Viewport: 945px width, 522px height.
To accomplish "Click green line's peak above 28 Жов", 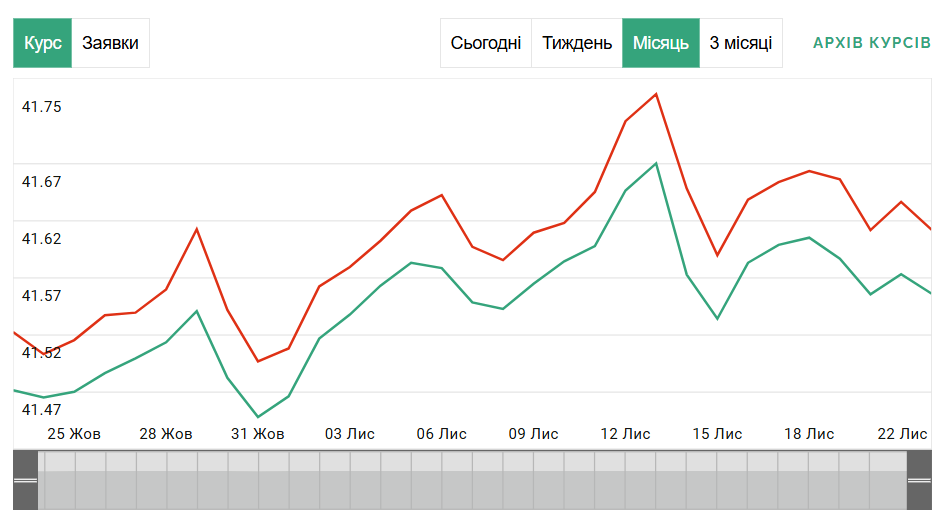I will (x=197, y=311).
